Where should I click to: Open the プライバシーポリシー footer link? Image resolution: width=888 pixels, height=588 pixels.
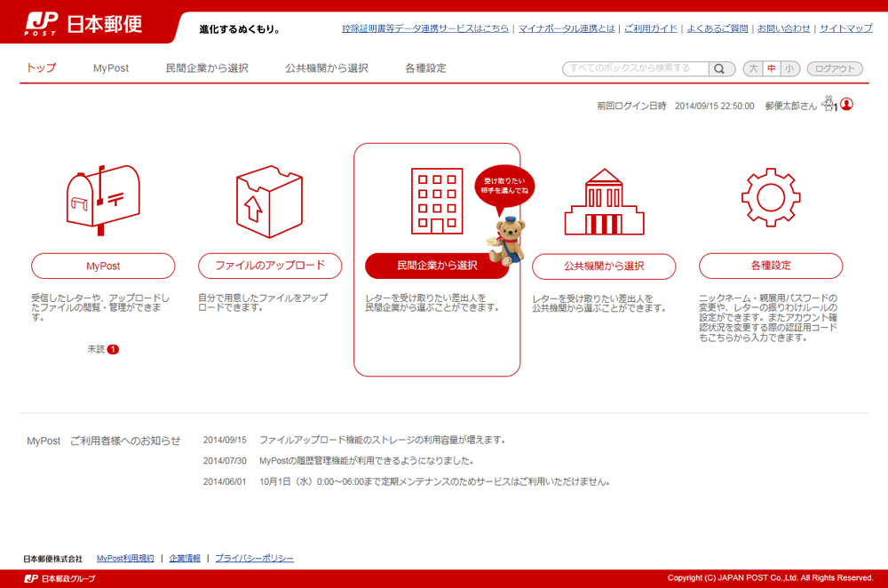tap(254, 559)
